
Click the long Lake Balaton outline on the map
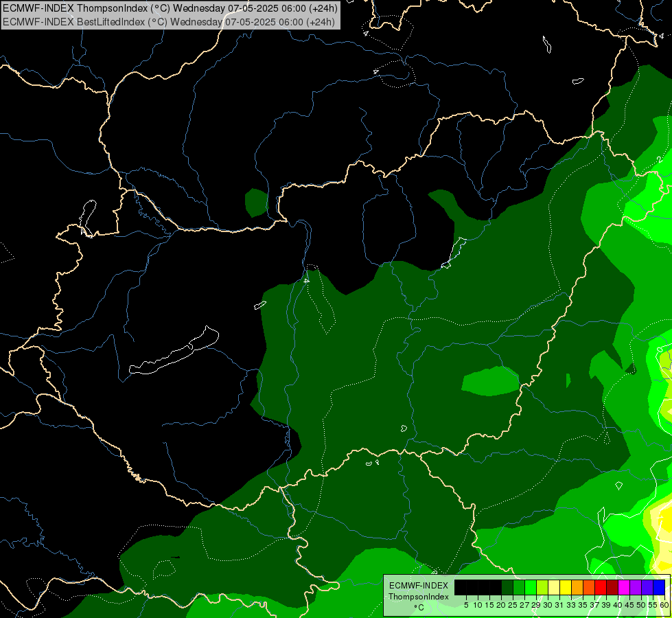(174, 352)
